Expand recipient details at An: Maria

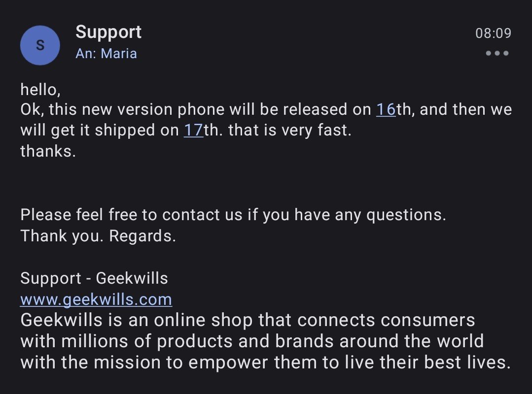pyautogui.click(x=106, y=53)
